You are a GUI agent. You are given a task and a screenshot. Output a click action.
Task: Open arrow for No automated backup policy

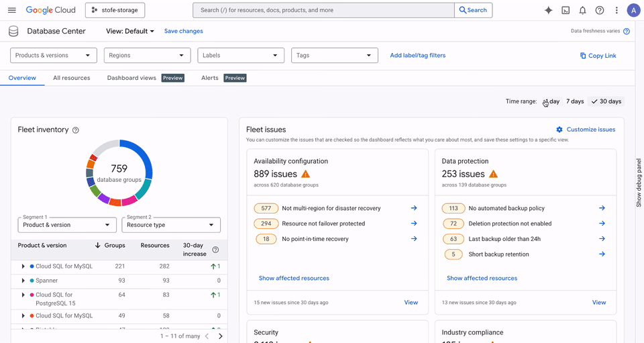(x=602, y=208)
